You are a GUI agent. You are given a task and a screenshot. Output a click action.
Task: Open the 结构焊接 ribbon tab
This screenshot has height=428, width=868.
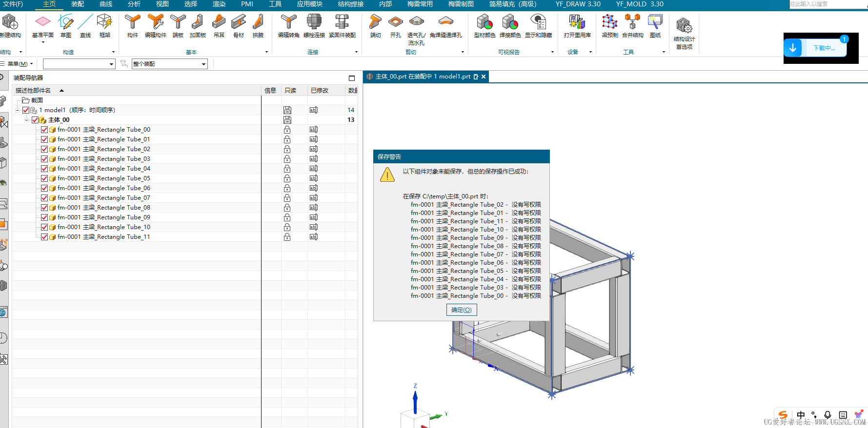350,4
